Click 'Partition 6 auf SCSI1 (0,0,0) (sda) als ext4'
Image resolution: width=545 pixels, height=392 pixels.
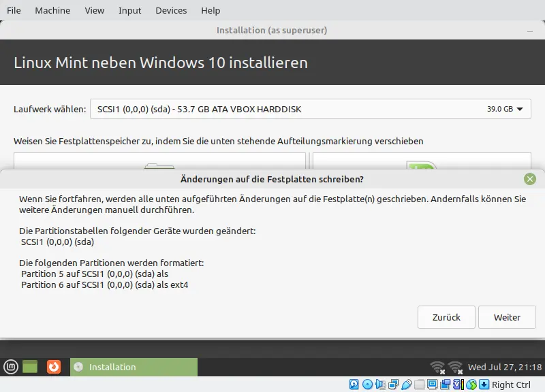click(105, 284)
